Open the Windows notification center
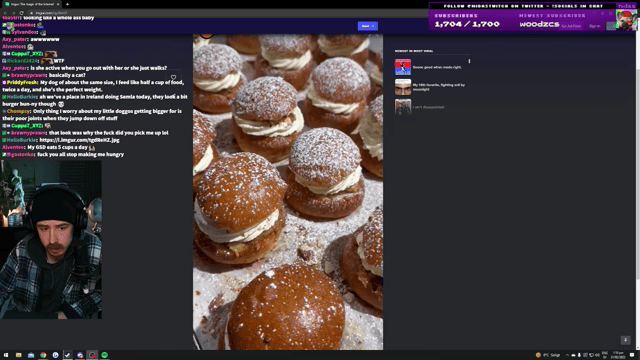Image resolution: width=640 pixels, height=360 pixels. (x=632, y=355)
